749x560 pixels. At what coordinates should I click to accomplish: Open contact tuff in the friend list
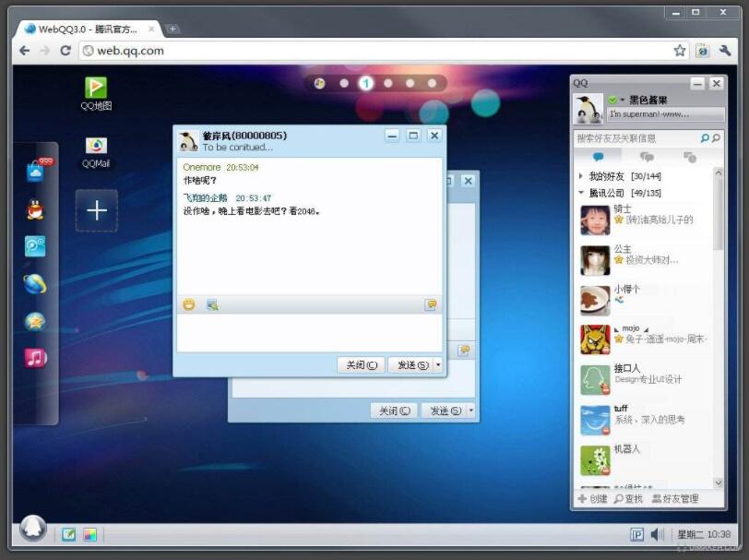[645, 420]
